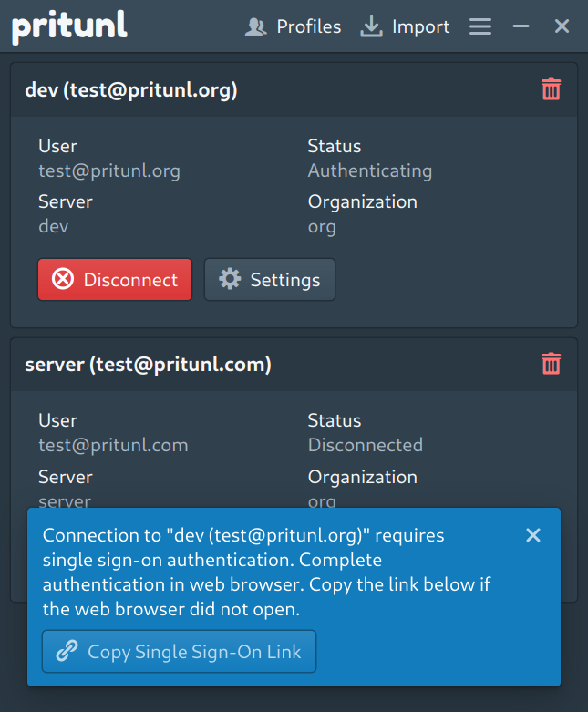
Task: Click the circled X icon on Disconnect
Action: tap(63, 279)
